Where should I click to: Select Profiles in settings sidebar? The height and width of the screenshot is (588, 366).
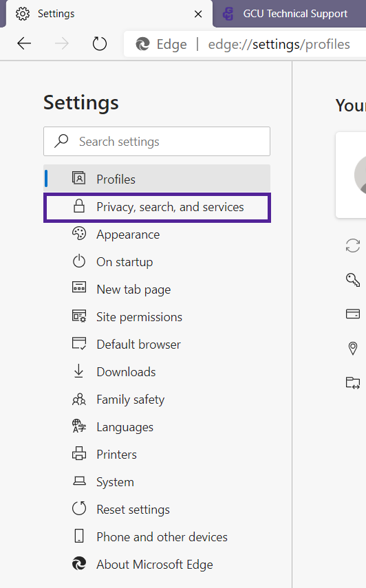click(x=157, y=179)
